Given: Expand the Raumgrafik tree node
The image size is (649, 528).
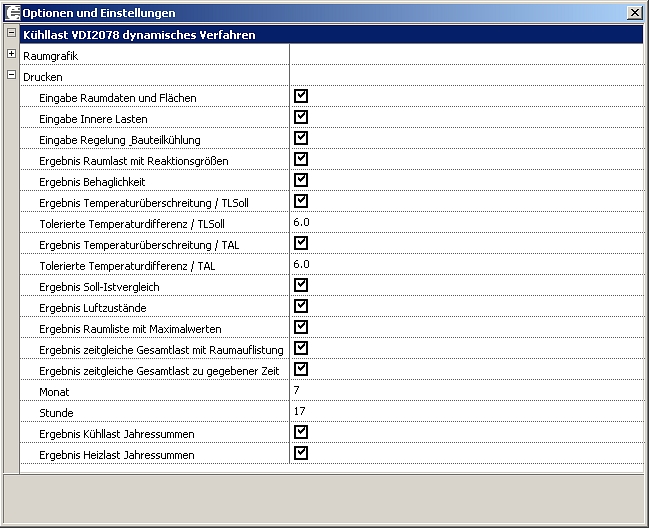Looking at the screenshot, I should (x=11, y=54).
